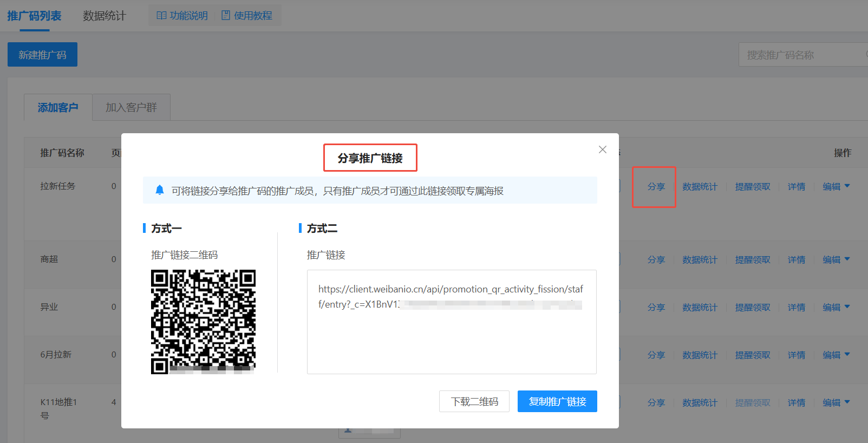The image size is (868, 443).
Task: Click the 拉新任务 name cell
Action: click(x=58, y=186)
